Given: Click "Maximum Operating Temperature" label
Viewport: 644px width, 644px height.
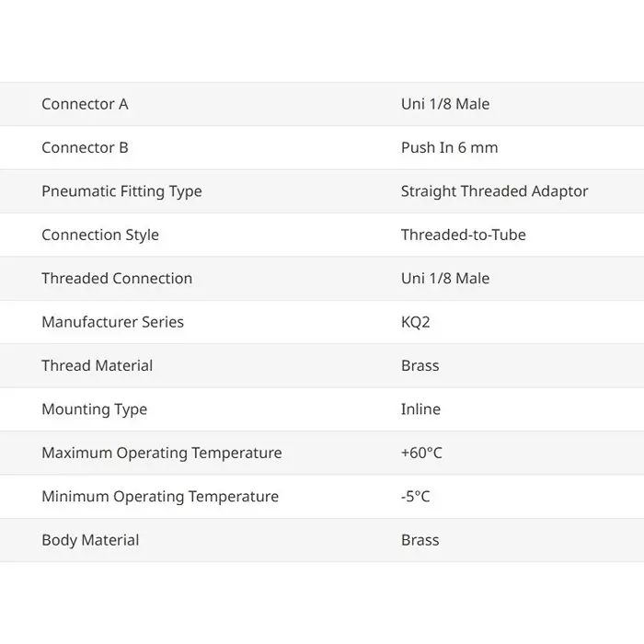Looking at the screenshot, I should click(x=162, y=453).
